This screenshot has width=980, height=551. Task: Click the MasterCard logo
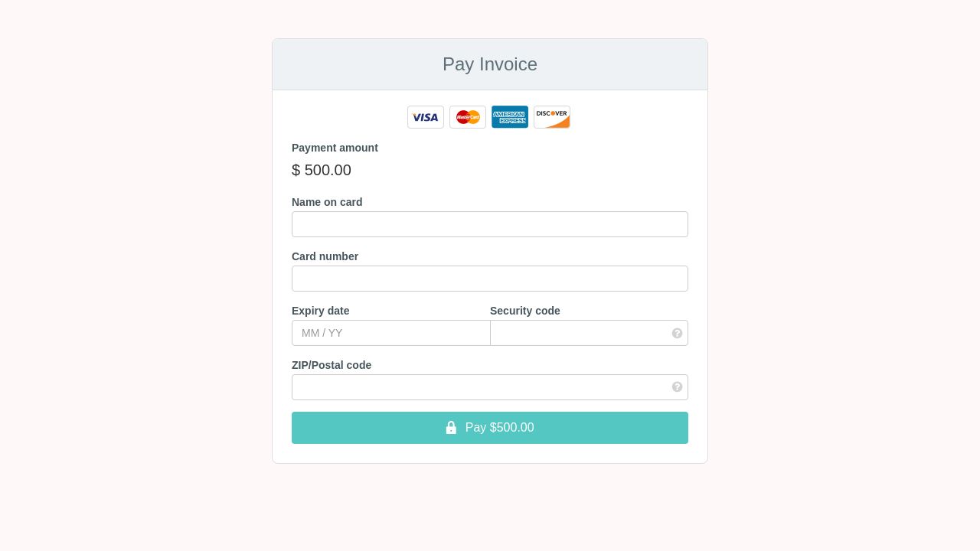pos(468,117)
